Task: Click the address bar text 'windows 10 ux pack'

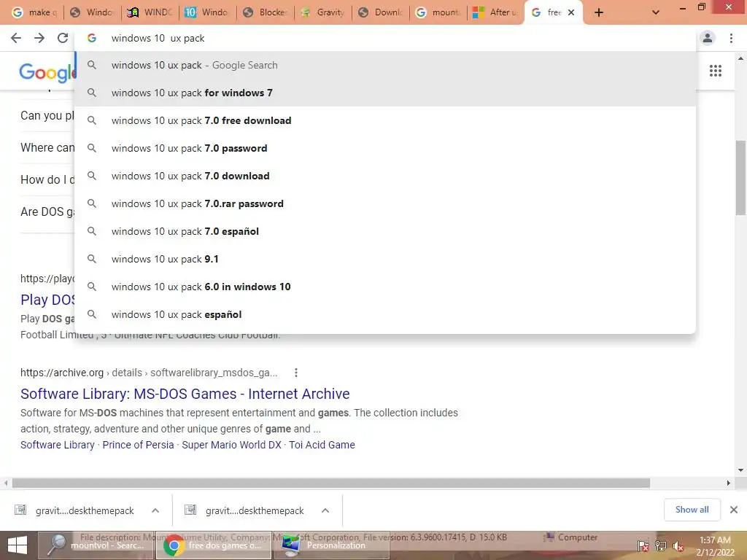Action: 158,38
